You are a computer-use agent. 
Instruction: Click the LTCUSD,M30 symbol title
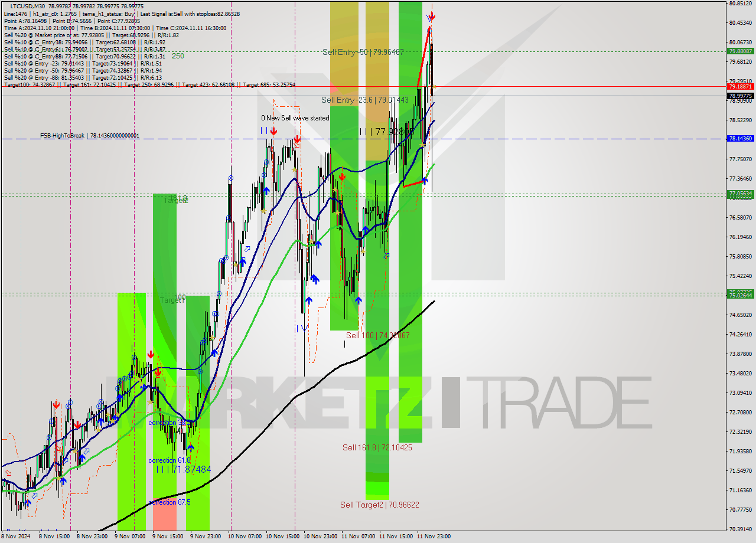pyautogui.click(x=27, y=6)
